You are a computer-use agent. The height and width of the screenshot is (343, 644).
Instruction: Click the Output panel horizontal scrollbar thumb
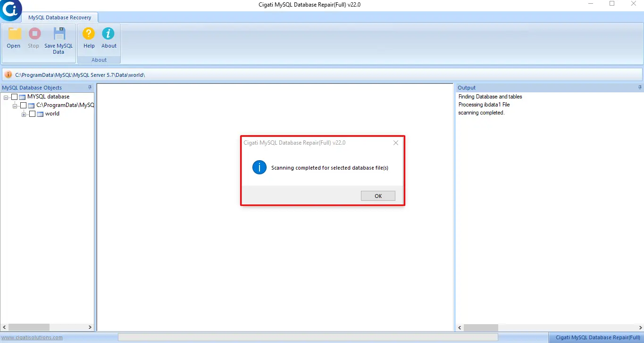click(x=481, y=327)
